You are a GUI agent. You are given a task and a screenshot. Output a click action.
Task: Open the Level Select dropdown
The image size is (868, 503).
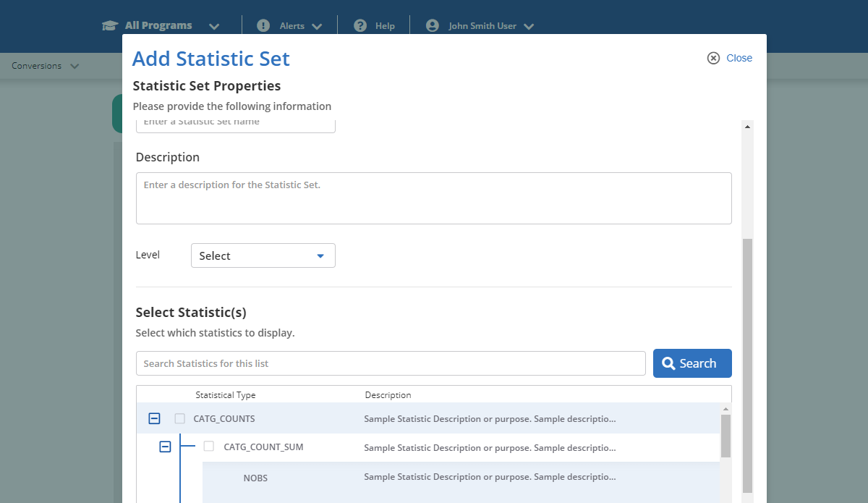pos(263,255)
